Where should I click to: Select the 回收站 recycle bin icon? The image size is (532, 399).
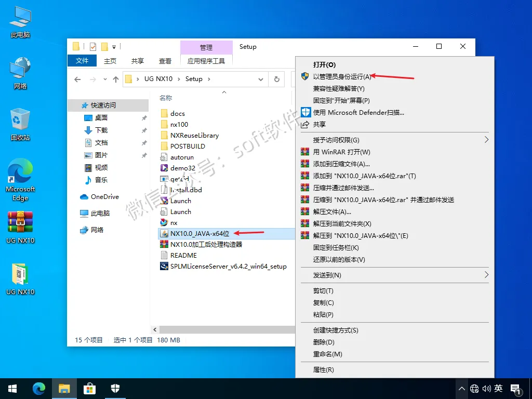(x=20, y=125)
